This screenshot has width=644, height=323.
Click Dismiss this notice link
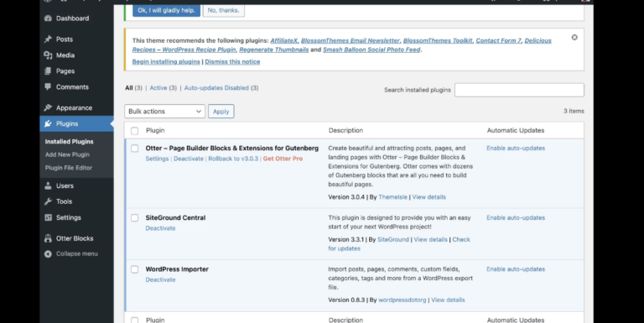click(232, 61)
